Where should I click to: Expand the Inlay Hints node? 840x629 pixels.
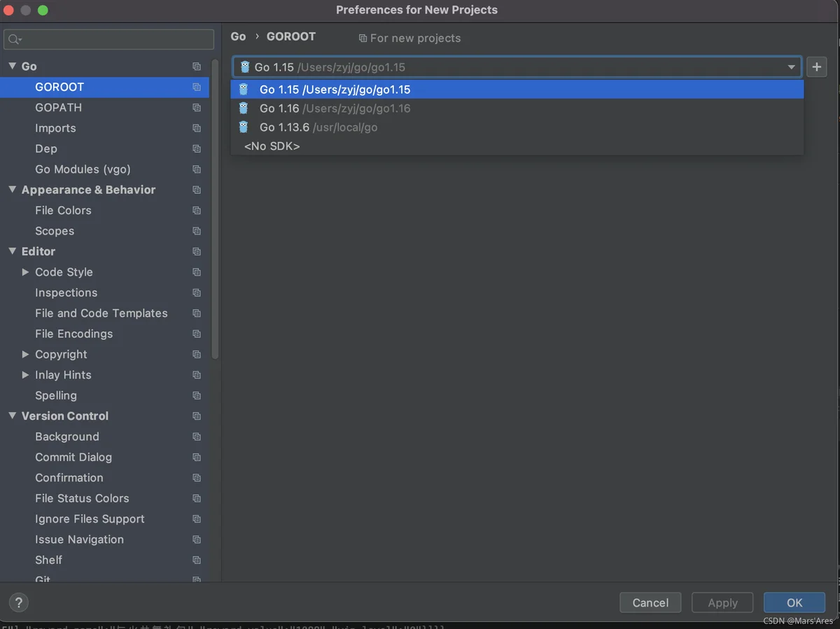click(25, 375)
